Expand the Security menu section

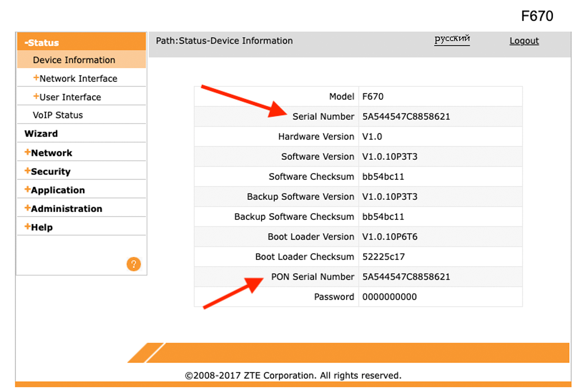pos(47,171)
